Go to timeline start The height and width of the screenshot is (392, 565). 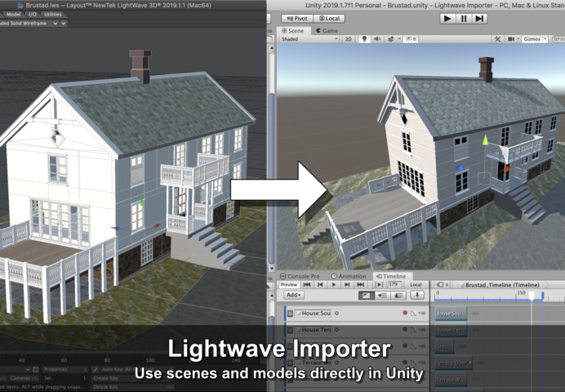tap(307, 285)
